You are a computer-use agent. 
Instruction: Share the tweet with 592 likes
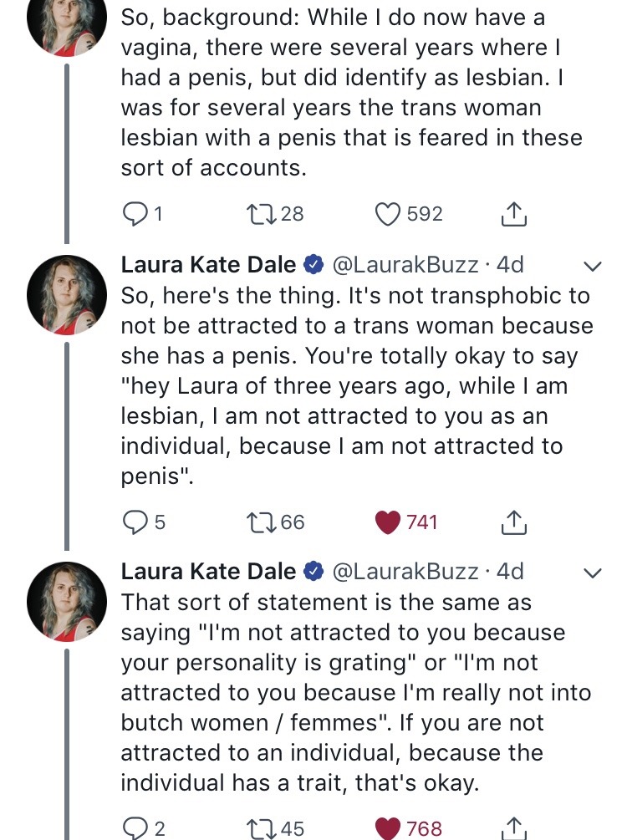click(x=512, y=215)
